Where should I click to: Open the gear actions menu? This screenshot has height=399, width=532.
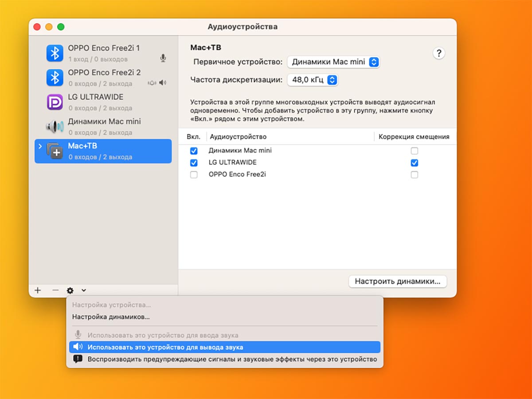(x=70, y=290)
